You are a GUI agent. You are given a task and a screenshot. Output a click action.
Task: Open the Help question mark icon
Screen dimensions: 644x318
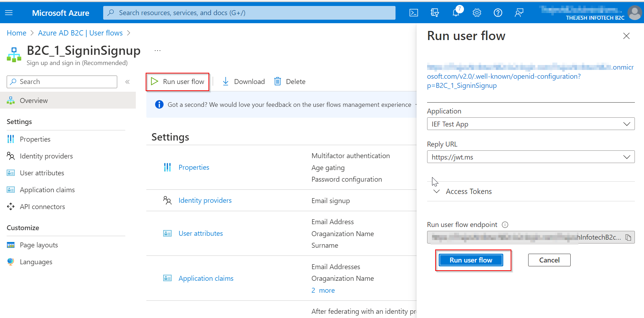(x=498, y=13)
